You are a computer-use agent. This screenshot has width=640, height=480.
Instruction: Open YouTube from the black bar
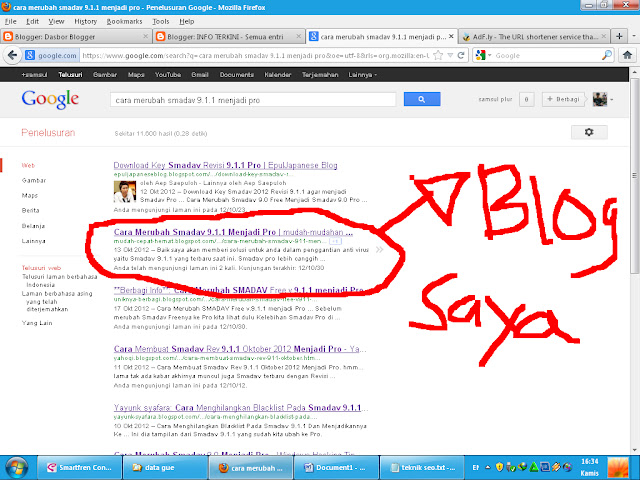(x=168, y=75)
